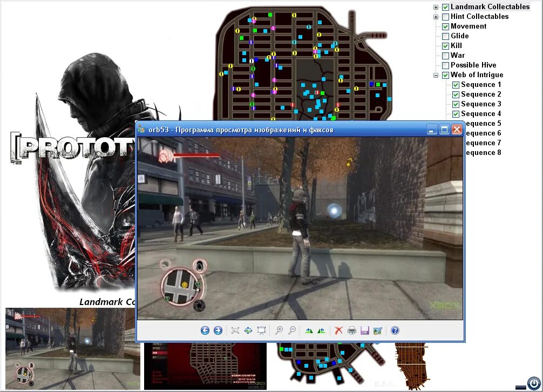This screenshot has width=543, height=392.
Task: Zoom out with the magnifier minus icon
Action: coord(292,330)
